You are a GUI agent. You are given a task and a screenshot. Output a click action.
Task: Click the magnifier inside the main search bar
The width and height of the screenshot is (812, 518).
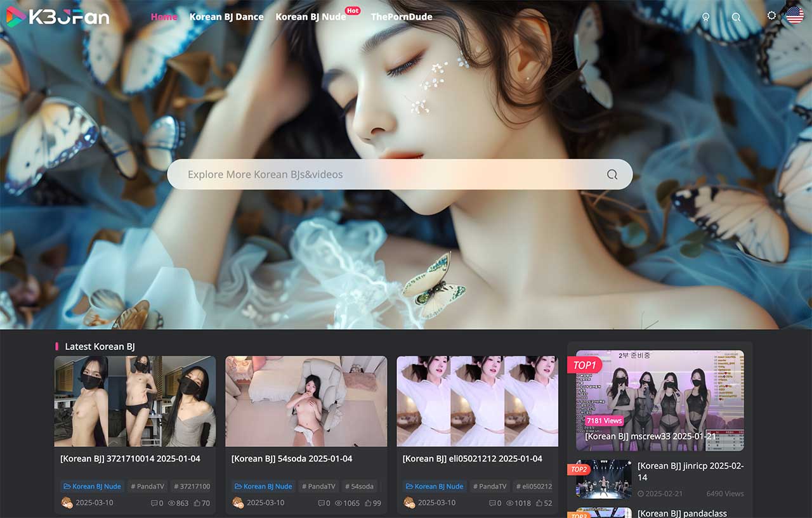[612, 174]
